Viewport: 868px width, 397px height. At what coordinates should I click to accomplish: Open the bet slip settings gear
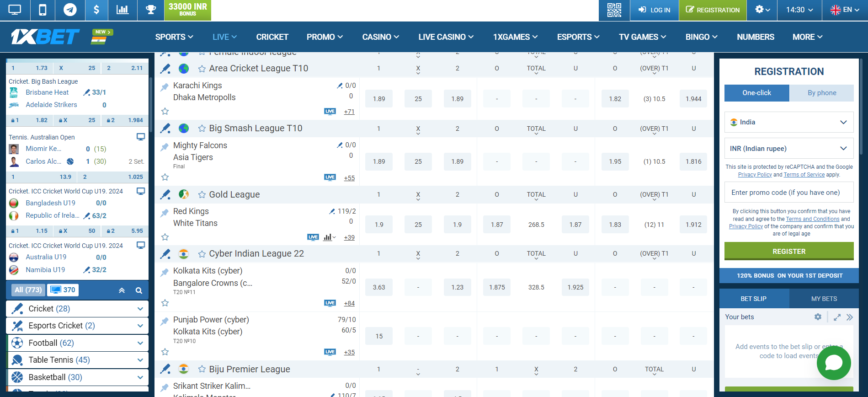tap(818, 317)
